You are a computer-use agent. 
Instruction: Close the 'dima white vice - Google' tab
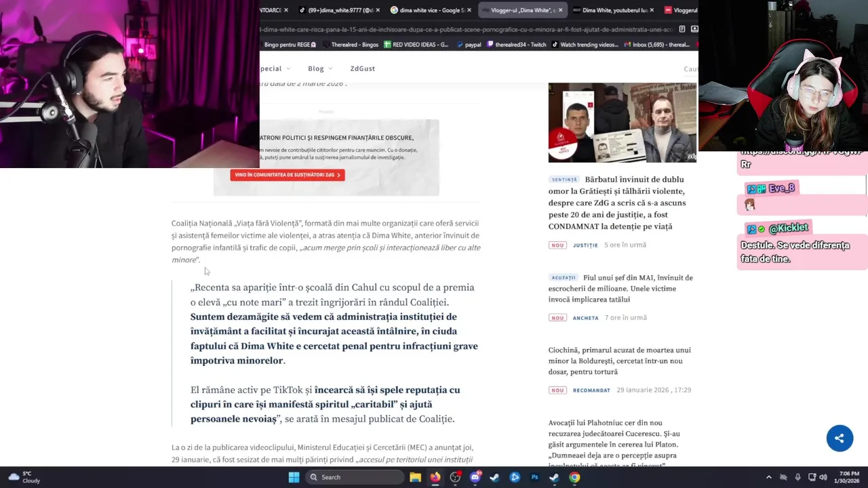click(x=469, y=10)
